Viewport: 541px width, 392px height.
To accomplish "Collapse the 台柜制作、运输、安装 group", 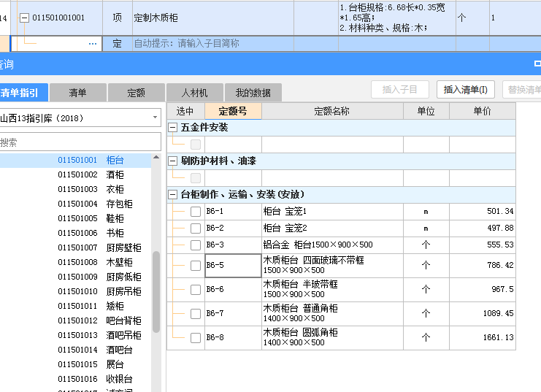I will (x=172, y=195).
